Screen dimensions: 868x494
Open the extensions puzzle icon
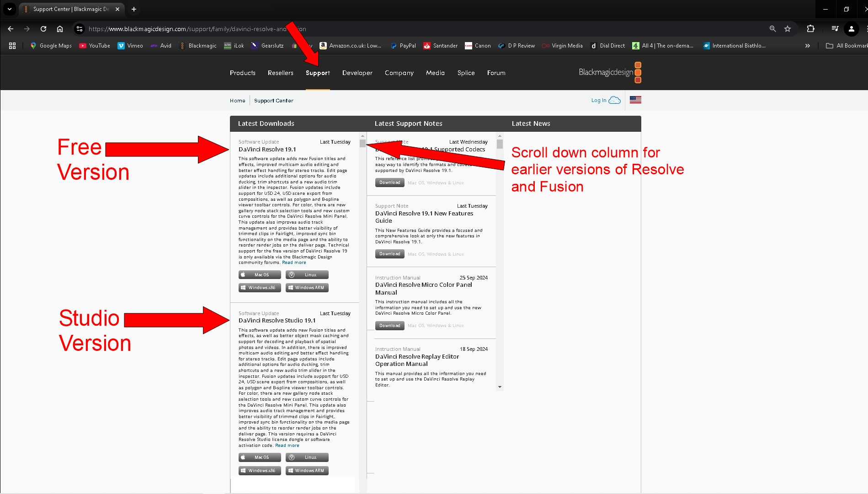810,29
